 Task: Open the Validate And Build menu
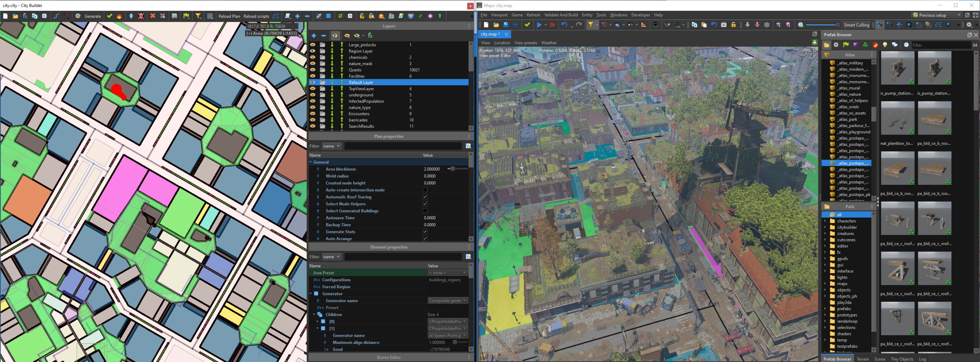tap(560, 15)
